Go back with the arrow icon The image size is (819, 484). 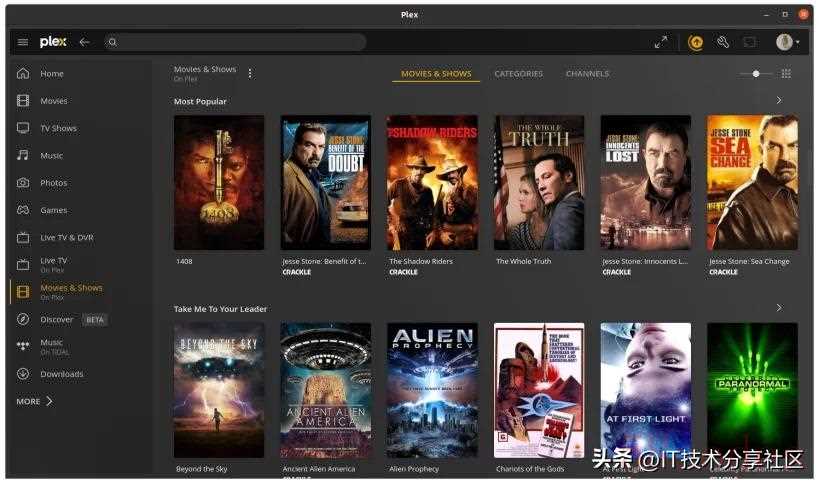(85, 42)
